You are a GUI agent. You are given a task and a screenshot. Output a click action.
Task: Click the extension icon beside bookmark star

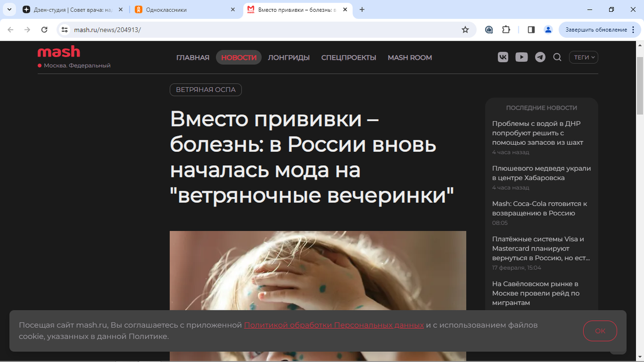(489, 29)
